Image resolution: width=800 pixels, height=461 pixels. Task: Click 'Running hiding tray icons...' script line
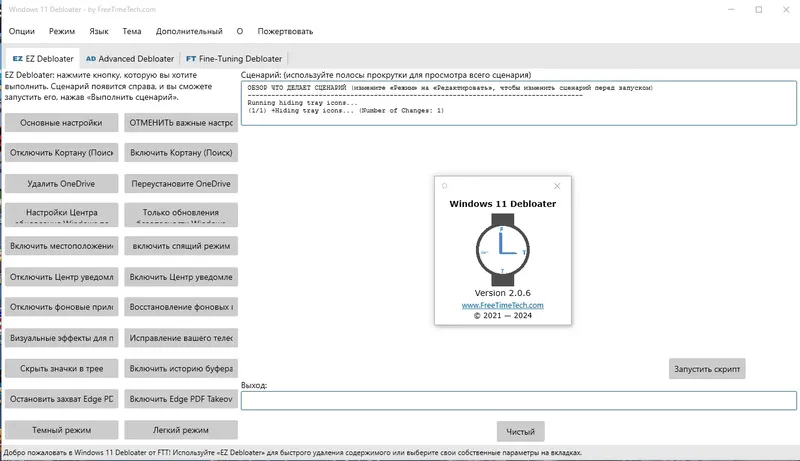[303, 103]
